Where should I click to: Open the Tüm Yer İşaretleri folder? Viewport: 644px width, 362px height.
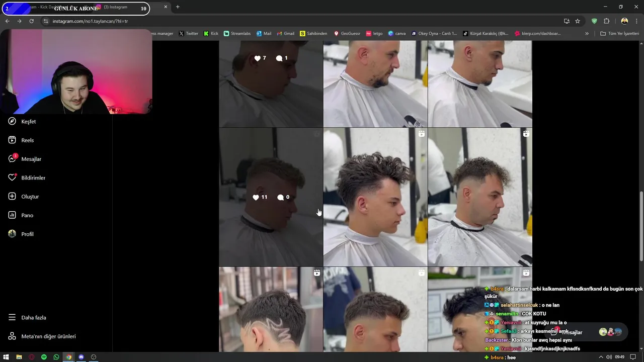click(619, 34)
